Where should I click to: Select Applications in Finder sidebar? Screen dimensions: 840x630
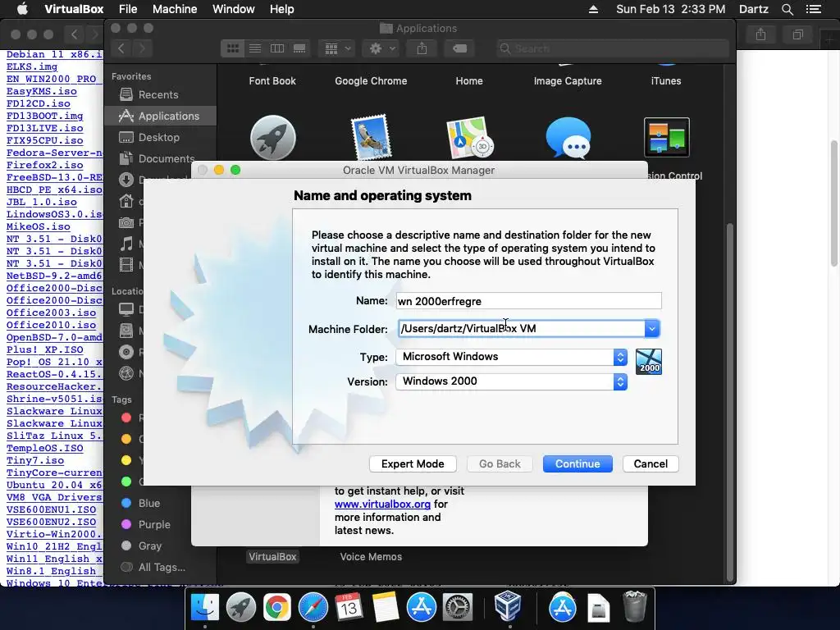coord(160,116)
